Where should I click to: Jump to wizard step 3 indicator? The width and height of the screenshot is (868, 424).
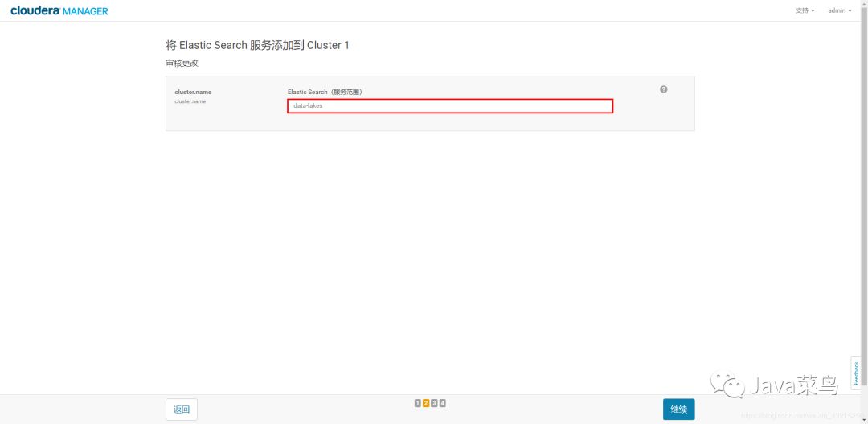(x=435, y=403)
